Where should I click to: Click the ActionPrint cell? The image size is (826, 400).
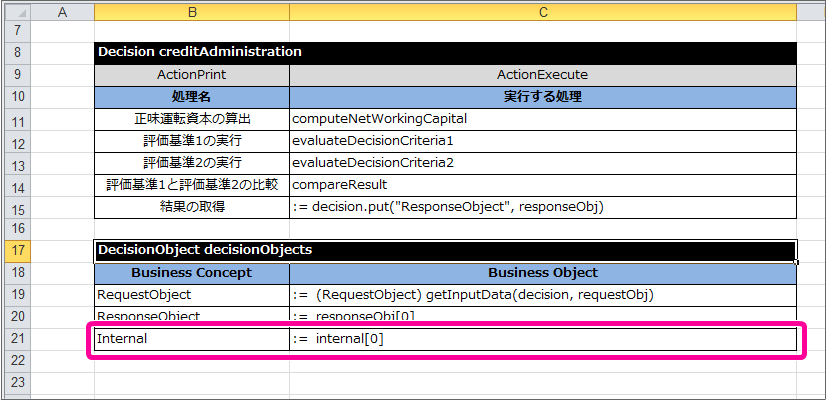191,75
